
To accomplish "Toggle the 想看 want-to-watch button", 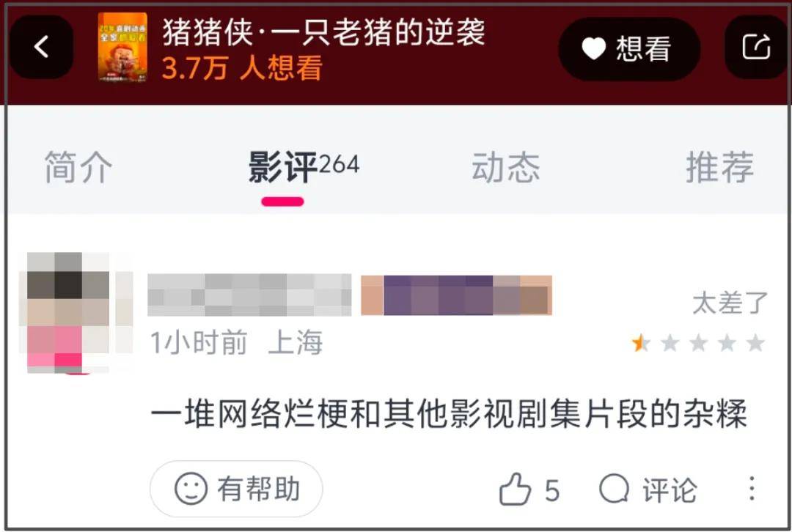I will point(629,49).
